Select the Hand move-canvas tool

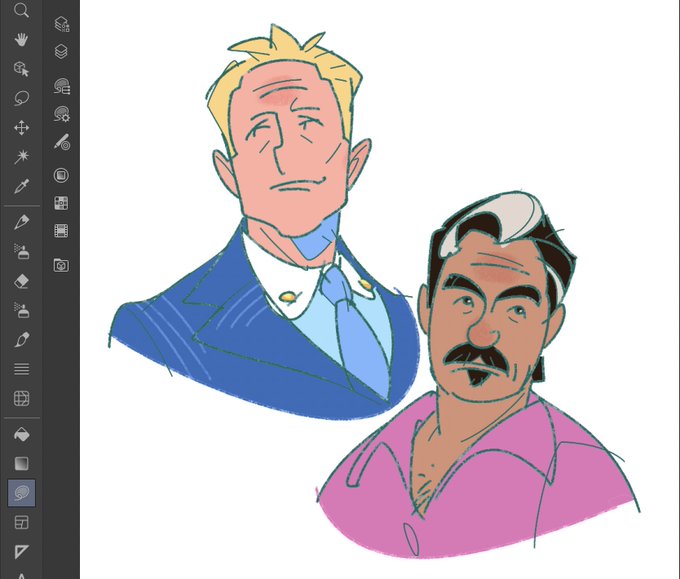(21, 40)
